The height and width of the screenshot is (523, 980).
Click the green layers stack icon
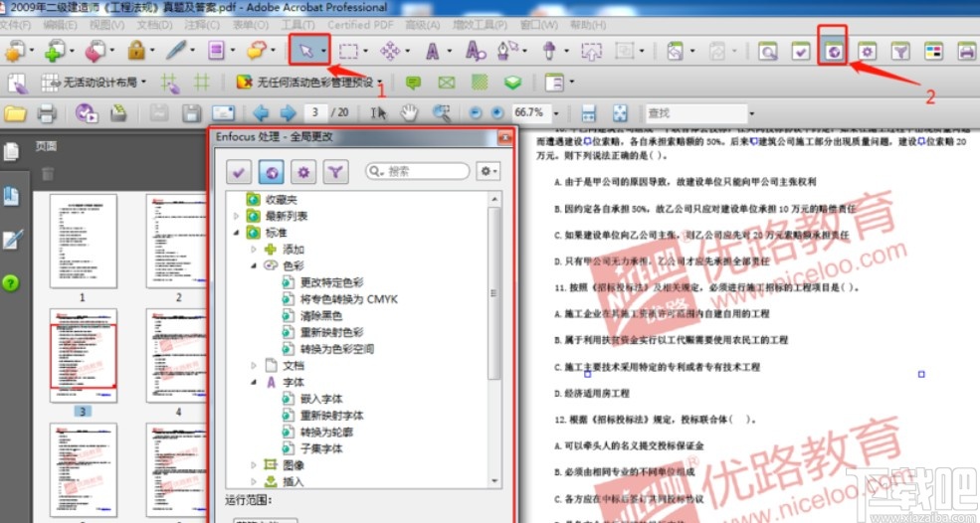512,82
